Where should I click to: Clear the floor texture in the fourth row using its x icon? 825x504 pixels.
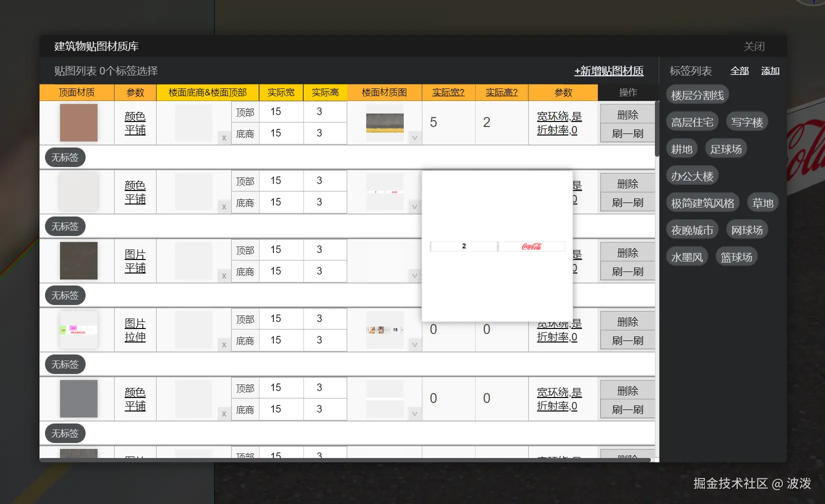point(224,345)
